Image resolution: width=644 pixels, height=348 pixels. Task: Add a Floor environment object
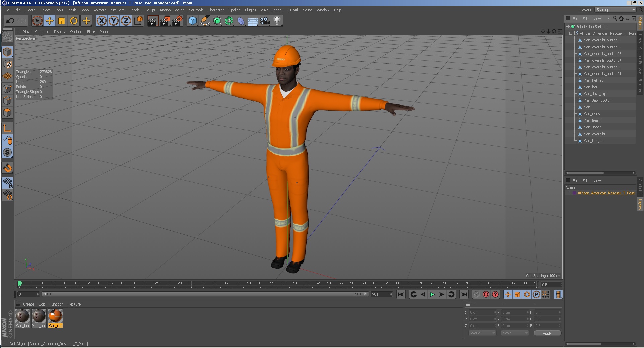point(253,21)
